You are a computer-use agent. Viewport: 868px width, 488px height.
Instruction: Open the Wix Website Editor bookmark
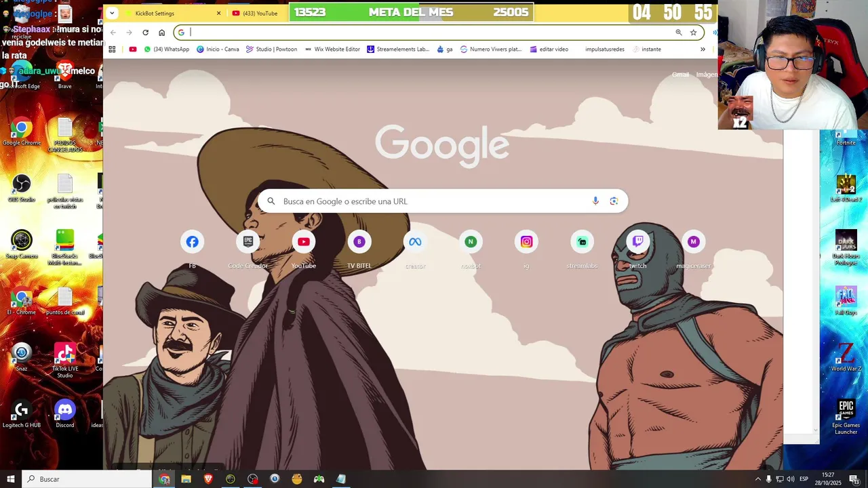coord(332,49)
